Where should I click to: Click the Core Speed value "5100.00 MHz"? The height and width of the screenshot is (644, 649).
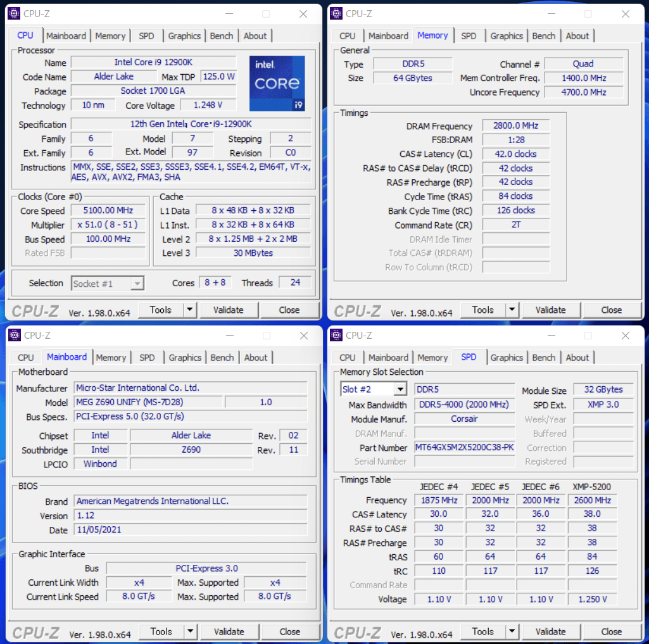coord(108,210)
